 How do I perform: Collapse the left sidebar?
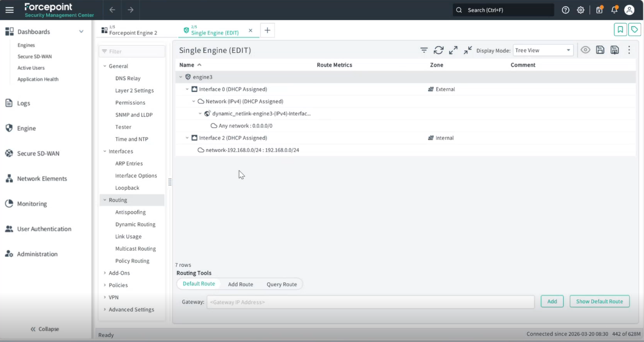pyautogui.click(x=45, y=329)
